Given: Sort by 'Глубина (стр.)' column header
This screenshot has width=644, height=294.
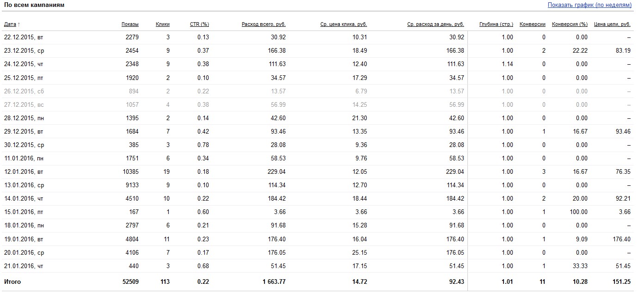Looking at the screenshot, I should (x=496, y=24).
